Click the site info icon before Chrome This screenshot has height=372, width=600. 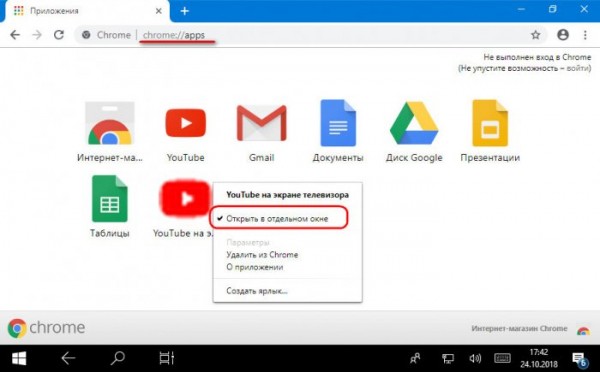(86, 35)
